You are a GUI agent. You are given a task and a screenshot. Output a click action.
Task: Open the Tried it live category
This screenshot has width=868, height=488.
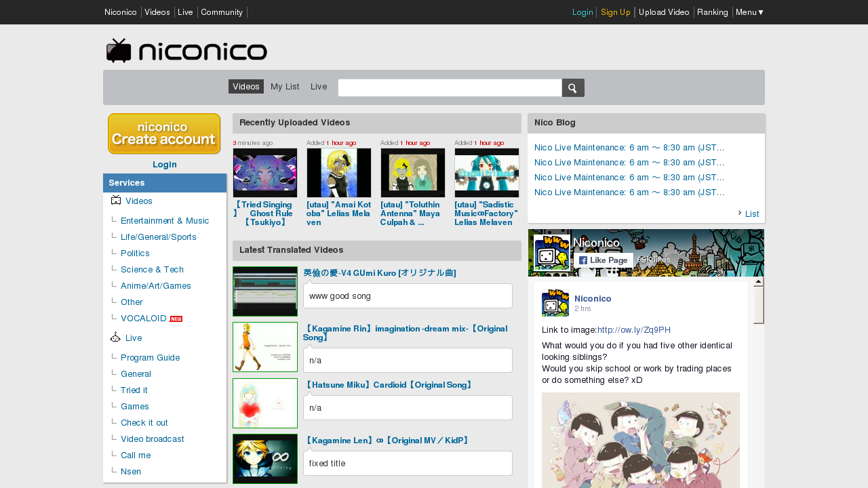click(134, 390)
